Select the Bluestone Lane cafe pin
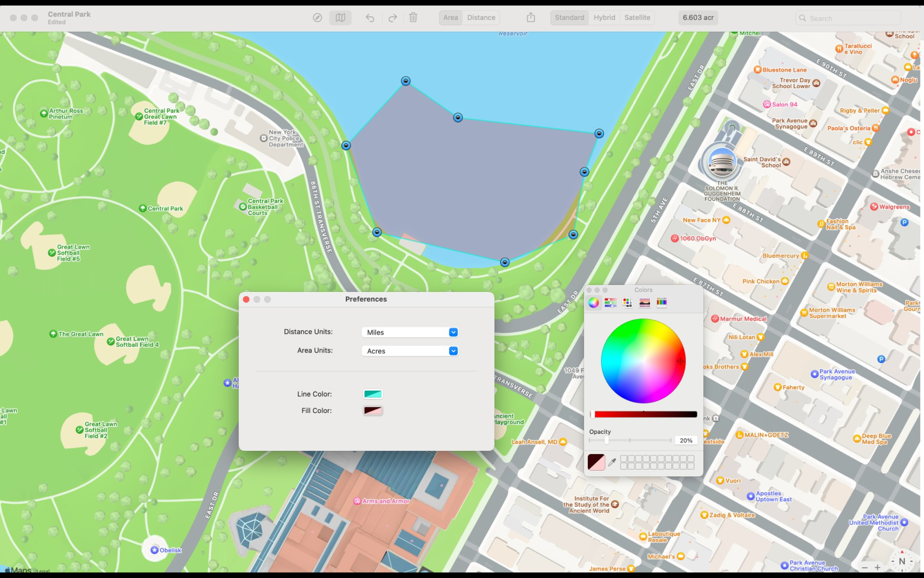 pyautogui.click(x=758, y=70)
